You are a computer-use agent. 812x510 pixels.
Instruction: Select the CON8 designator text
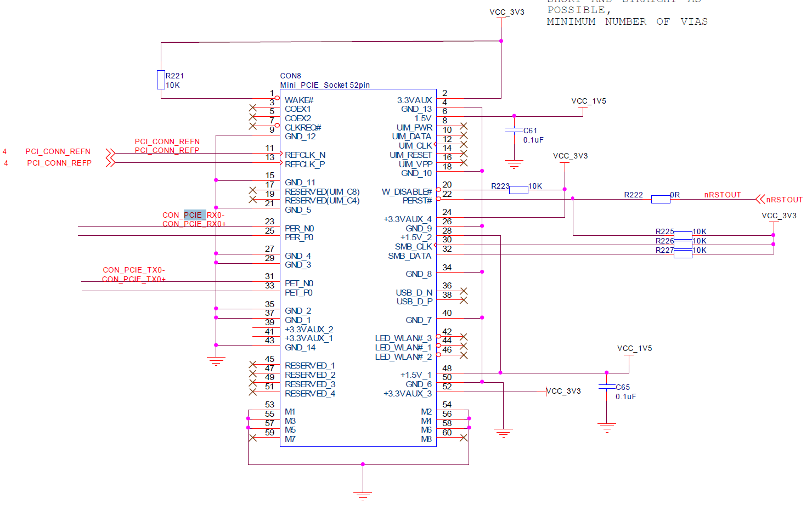point(290,76)
